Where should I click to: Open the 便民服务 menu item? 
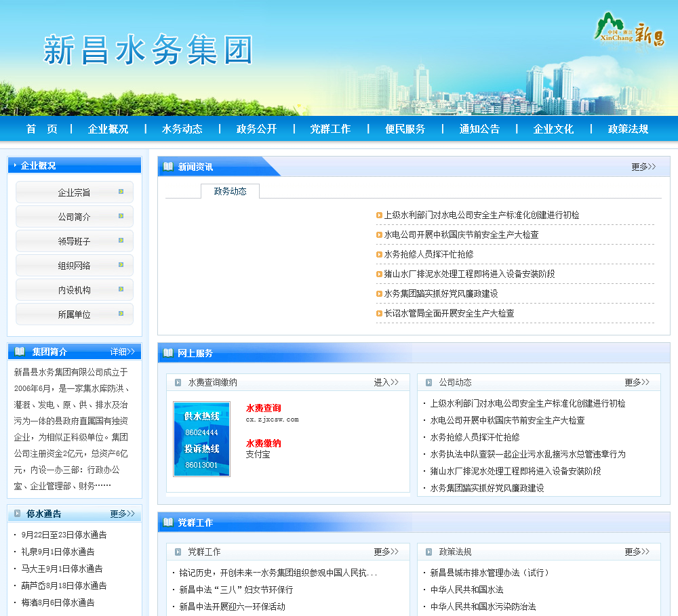(x=405, y=129)
